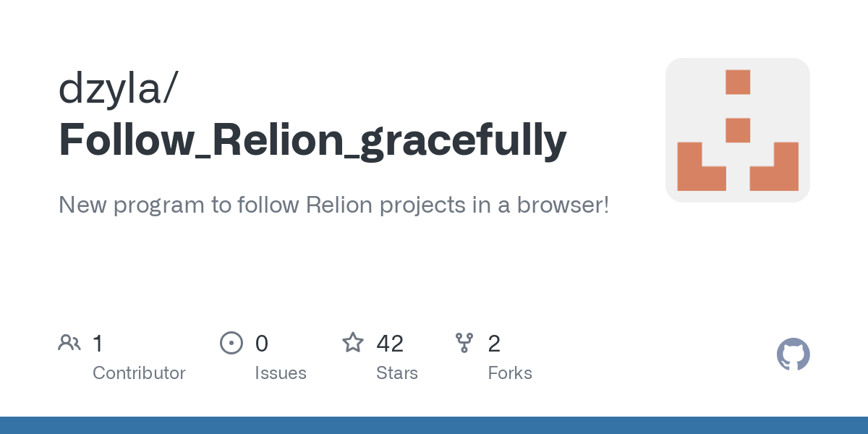Screen dimensions: 868x434
Task: Open the GitHub Octocat logo
Action: pos(793,354)
